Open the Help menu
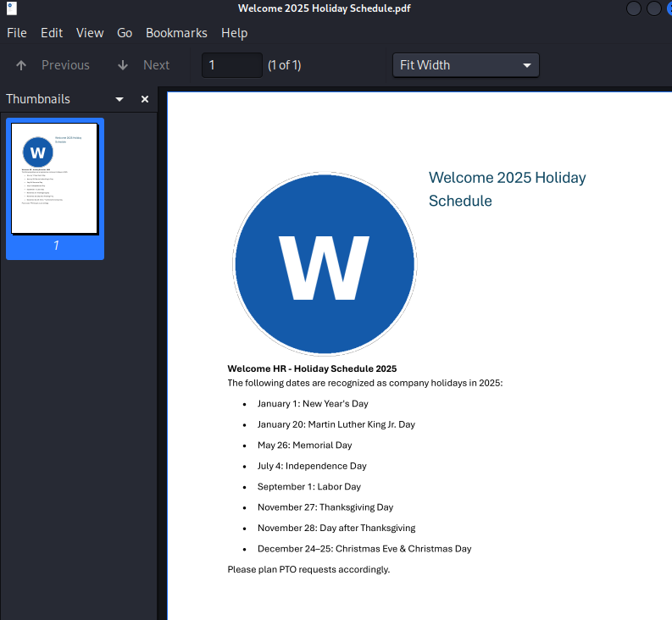 (x=234, y=33)
